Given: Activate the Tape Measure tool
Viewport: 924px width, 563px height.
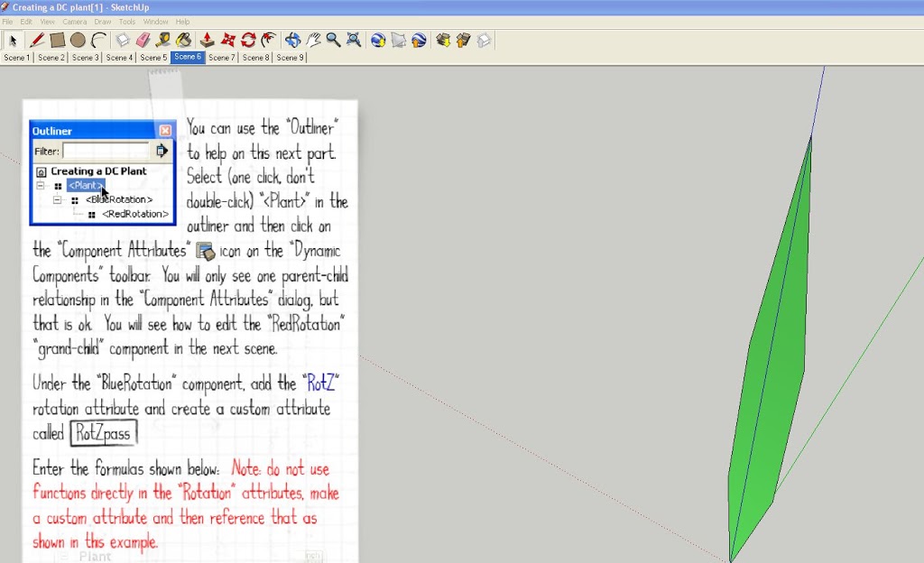Looking at the screenshot, I should 163,40.
